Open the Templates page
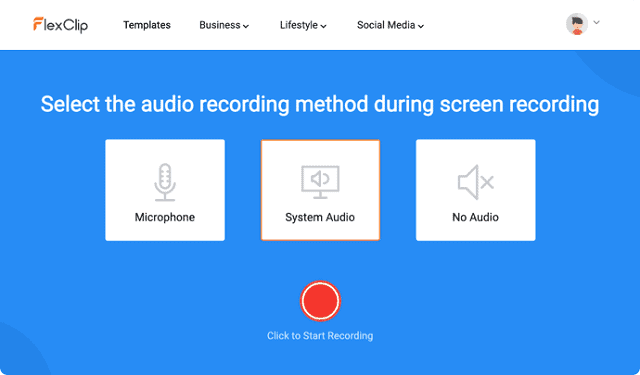This screenshot has width=640, height=375. pos(147,25)
